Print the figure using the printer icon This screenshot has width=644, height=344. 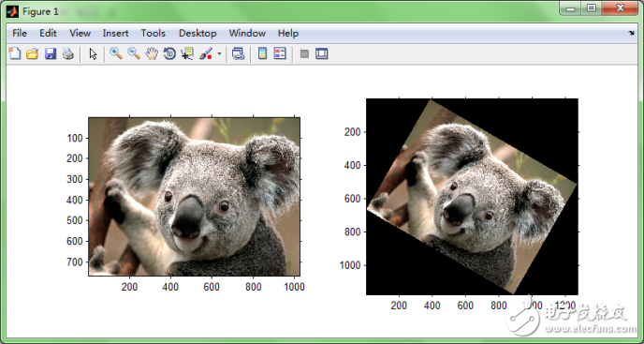[x=67, y=54]
